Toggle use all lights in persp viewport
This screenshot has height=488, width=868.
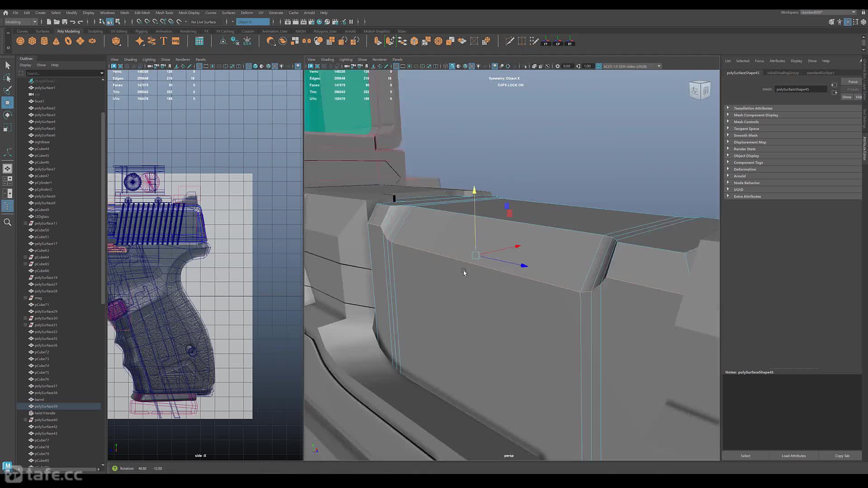click(x=478, y=66)
